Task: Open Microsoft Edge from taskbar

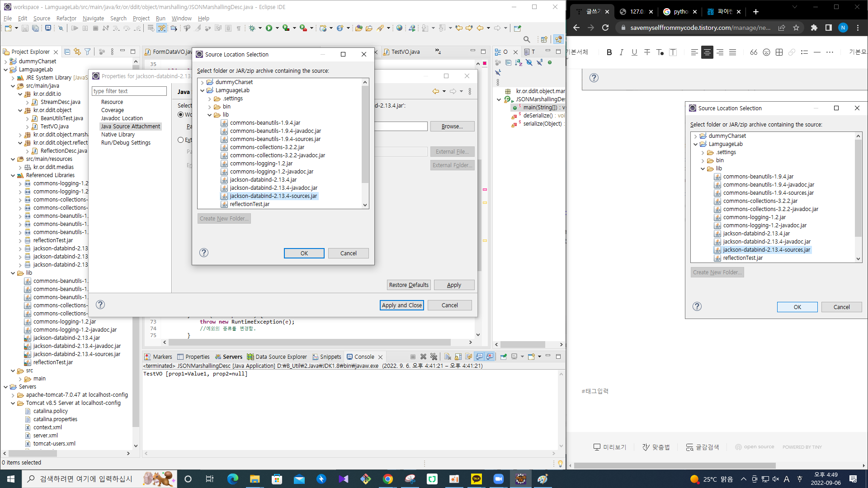Action: 233,479
